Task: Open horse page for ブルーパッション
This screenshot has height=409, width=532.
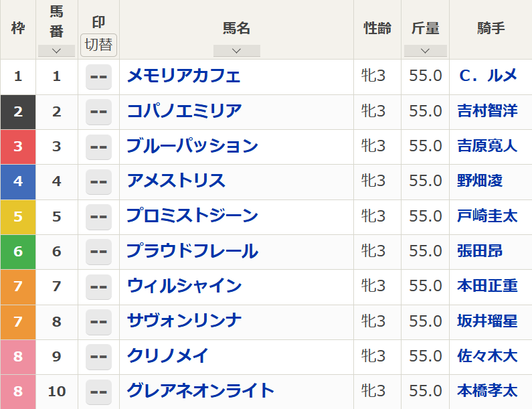Action: 192,146
